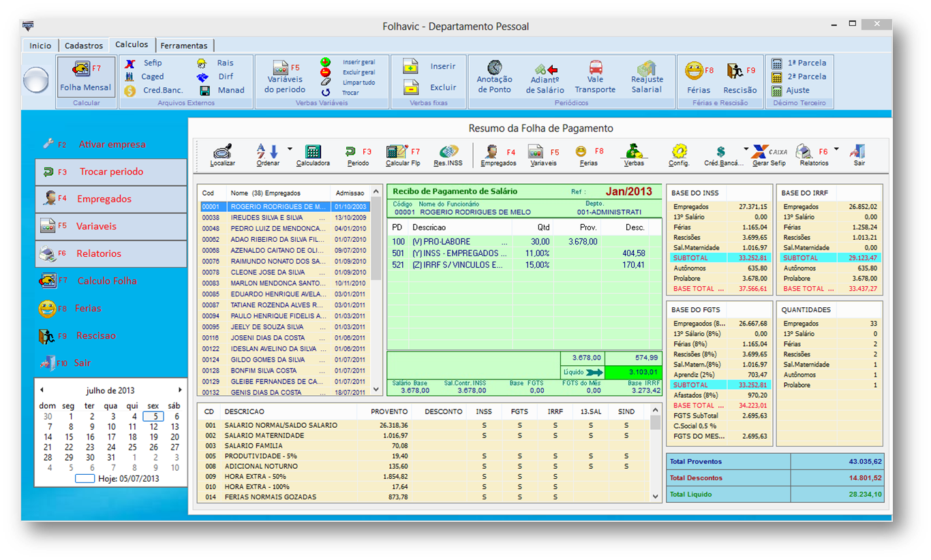Open Anotação de Ponto clock icon
Viewport: 931px width, 560px height.
click(x=494, y=68)
